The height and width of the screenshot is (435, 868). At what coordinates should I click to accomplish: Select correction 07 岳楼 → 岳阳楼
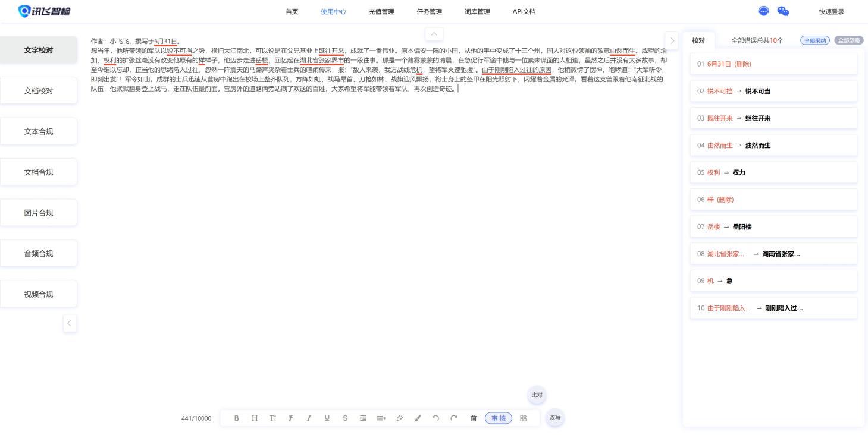773,226
